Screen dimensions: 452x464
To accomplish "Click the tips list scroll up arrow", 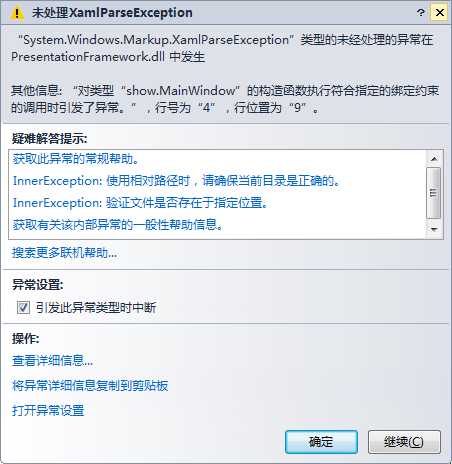I will (434, 159).
